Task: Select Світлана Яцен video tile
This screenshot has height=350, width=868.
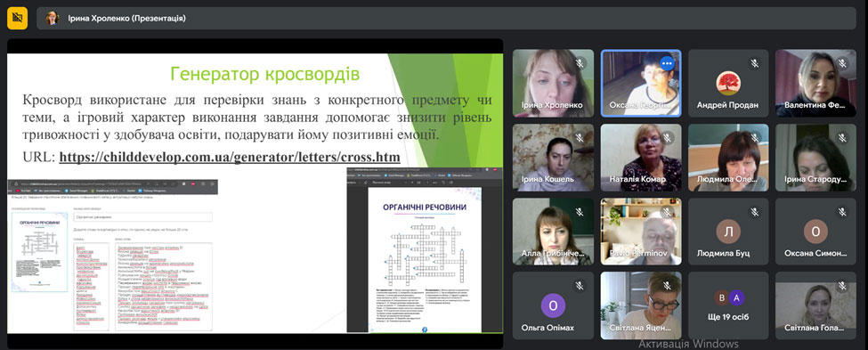Action: tap(641, 305)
